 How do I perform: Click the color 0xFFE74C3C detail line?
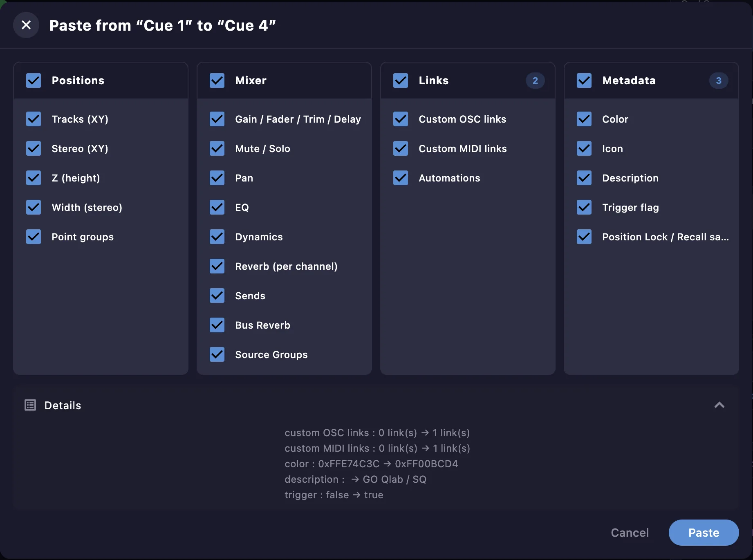click(x=371, y=464)
